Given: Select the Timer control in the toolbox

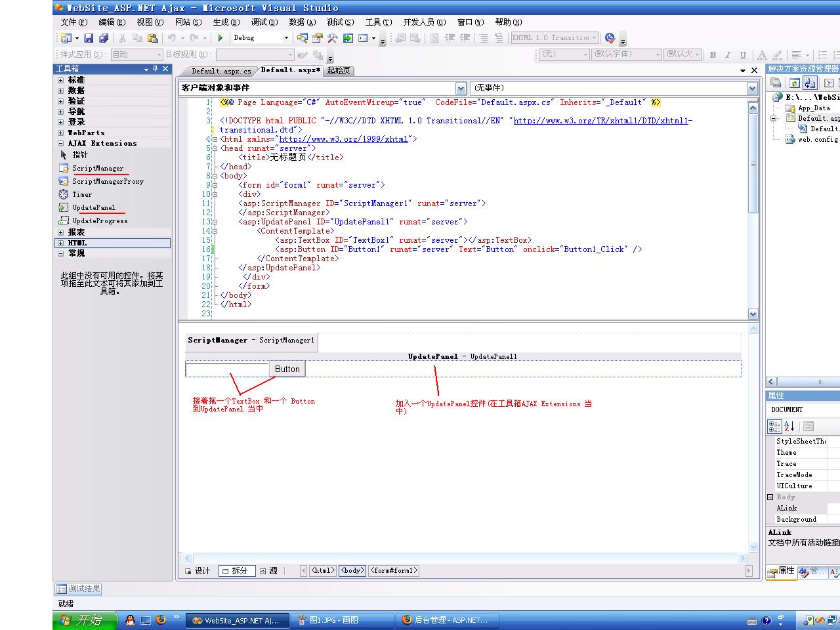Looking at the screenshot, I should coord(82,194).
